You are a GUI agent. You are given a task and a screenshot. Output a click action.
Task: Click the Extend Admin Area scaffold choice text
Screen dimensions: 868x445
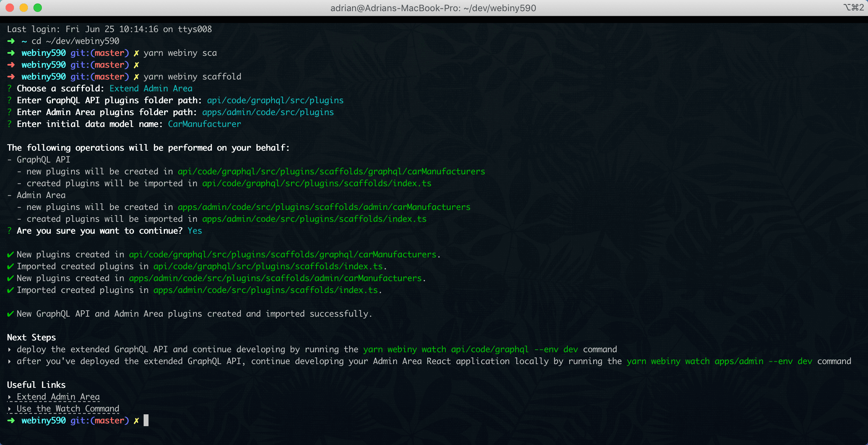coord(151,89)
